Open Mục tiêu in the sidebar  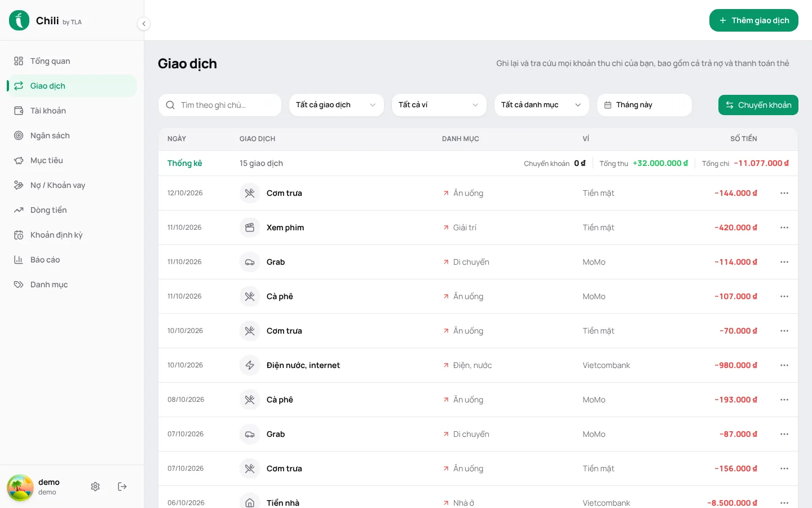72,160
